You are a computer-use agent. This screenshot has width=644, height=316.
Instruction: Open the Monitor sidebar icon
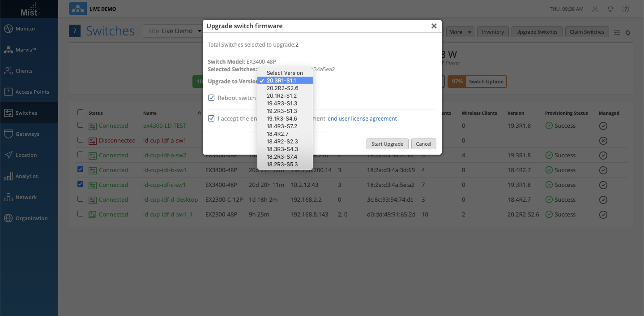[x=8, y=29]
